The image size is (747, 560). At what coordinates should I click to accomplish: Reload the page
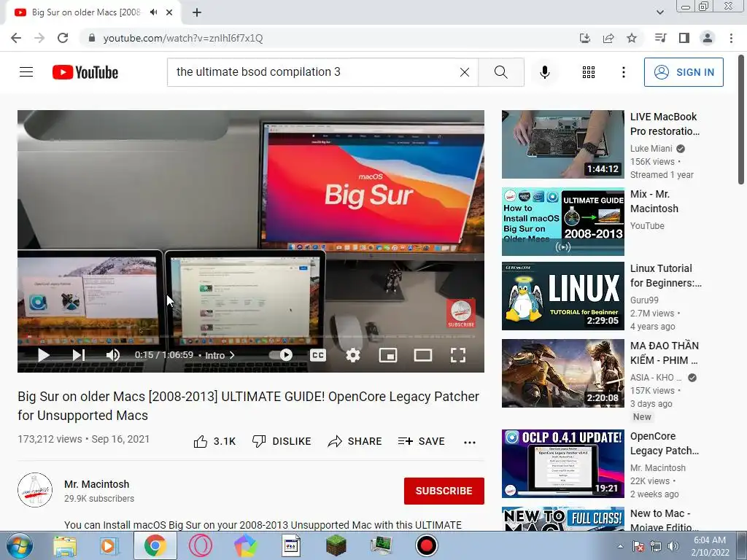63,38
